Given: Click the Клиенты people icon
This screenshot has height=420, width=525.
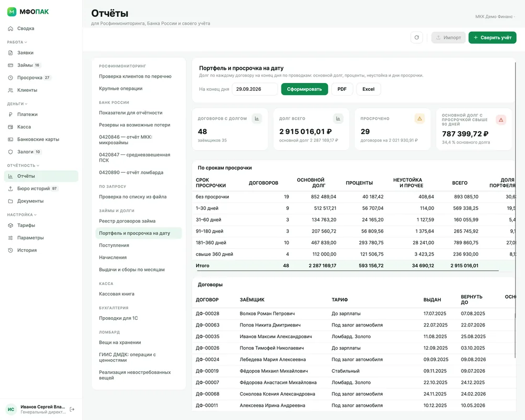Looking at the screenshot, I should click(x=10, y=90).
